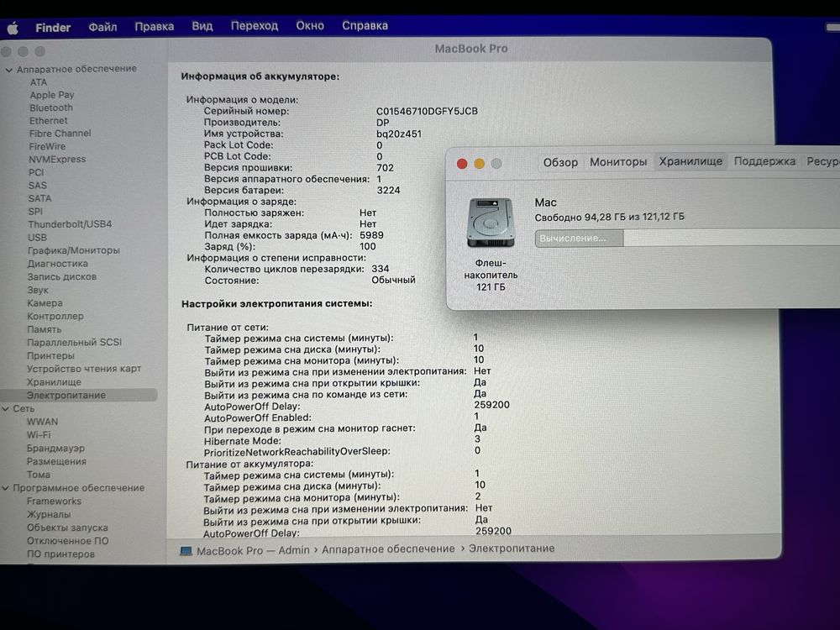840x630 pixels.
Task: Click the MacBook Pro computer icon in path bar
Action: 186,551
